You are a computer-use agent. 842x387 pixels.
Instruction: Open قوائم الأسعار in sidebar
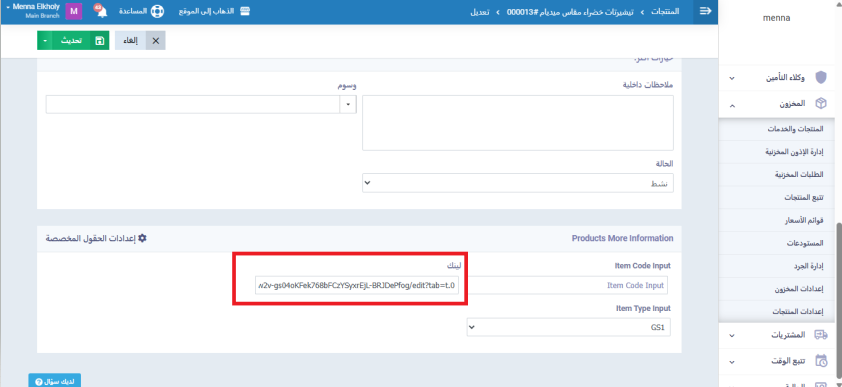coord(804,220)
